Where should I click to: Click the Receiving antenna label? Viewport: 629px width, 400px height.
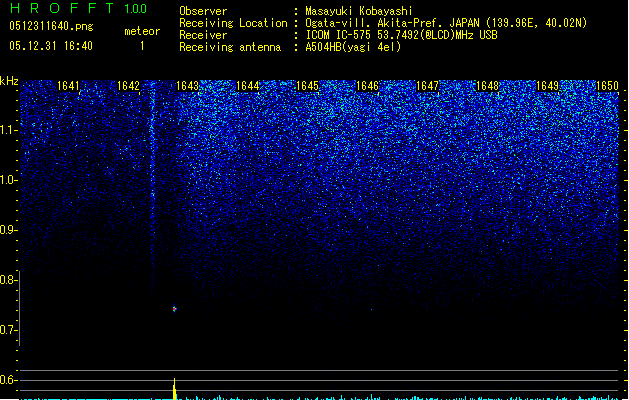(230, 47)
